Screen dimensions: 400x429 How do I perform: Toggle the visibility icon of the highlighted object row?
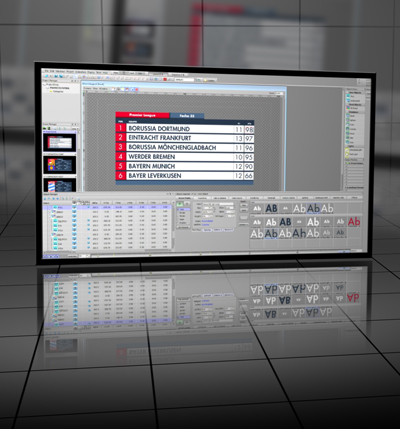(74, 207)
